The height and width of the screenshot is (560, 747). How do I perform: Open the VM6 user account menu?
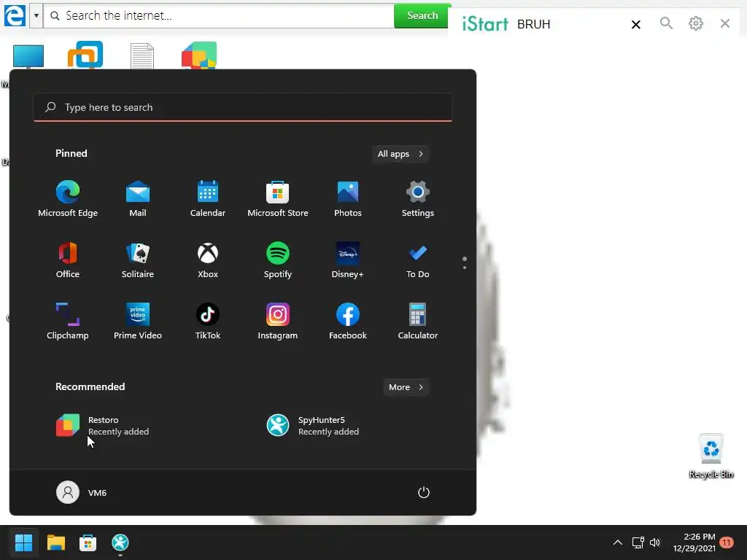[82, 492]
